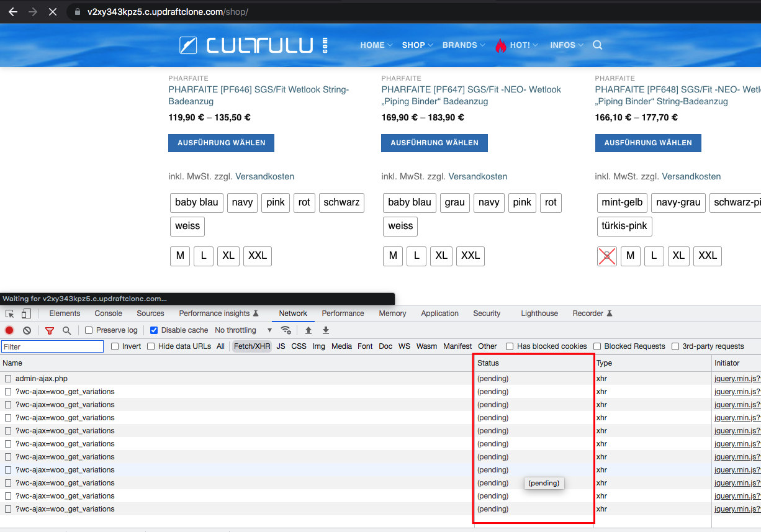
Task: Filter network requests by Doc type
Action: click(385, 346)
